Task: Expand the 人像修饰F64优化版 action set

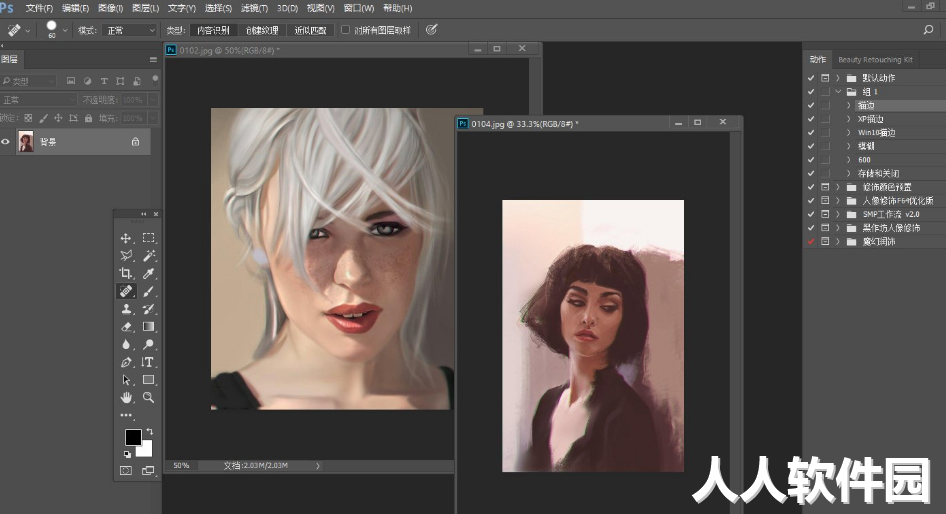Action: click(x=838, y=200)
